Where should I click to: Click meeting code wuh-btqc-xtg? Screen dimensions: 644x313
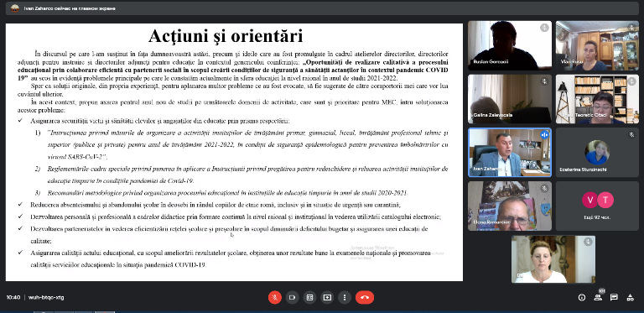pyautogui.click(x=46, y=297)
